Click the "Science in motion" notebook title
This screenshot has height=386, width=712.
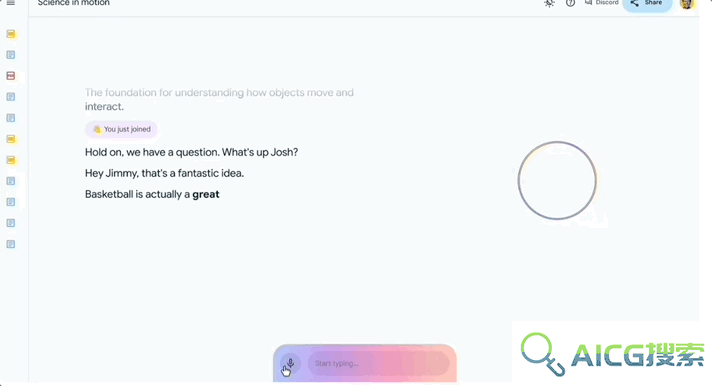pos(74,3)
